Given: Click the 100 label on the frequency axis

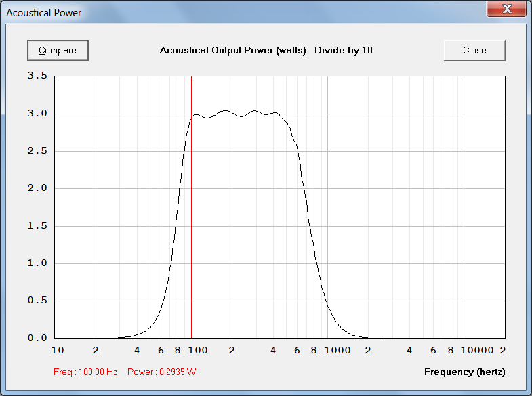Looking at the screenshot, I should pyautogui.click(x=198, y=350).
